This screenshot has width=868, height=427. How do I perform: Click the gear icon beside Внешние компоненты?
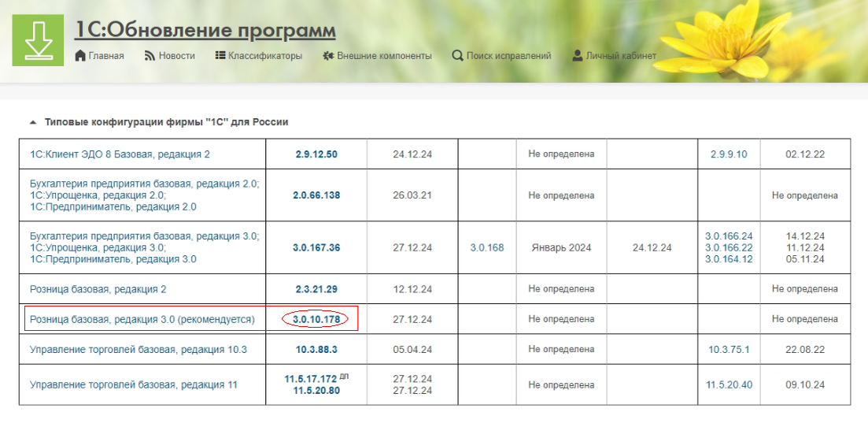click(x=328, y=56)
